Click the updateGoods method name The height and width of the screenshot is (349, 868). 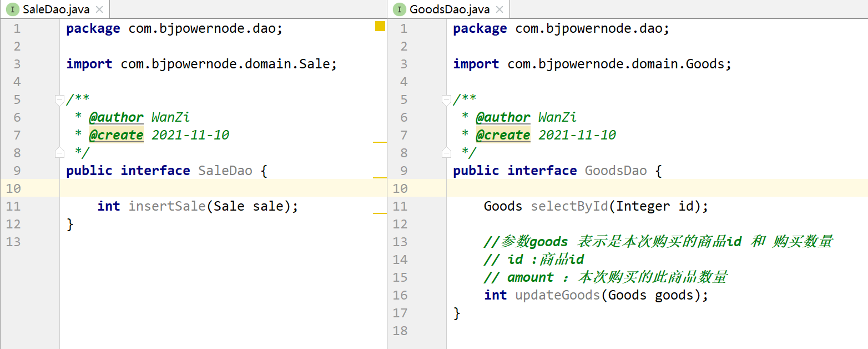[558, 295]
